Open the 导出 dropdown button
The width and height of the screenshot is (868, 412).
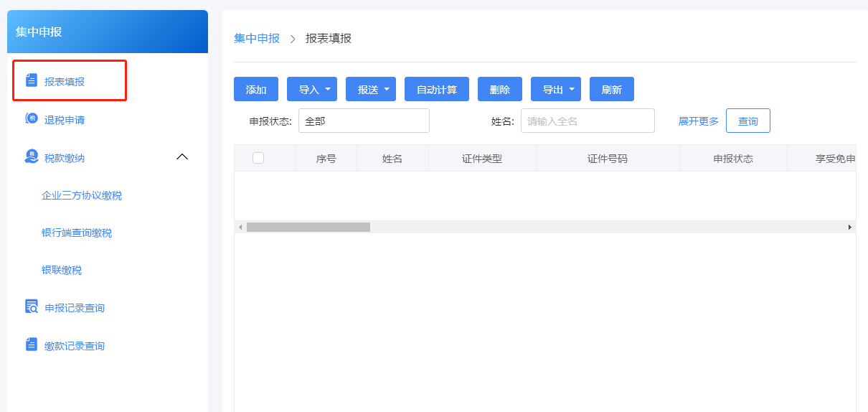click(555, 90)
